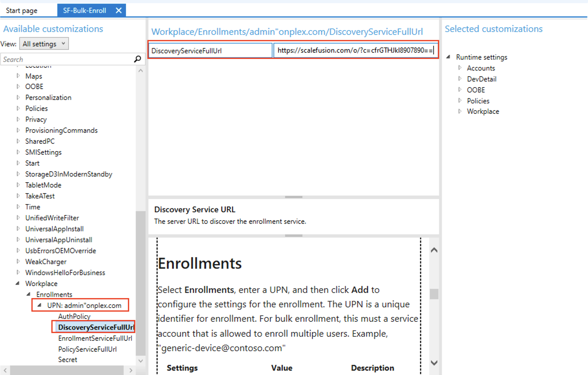Viewport: 588px width, 375px height.
Task: Expand the Time node
Action: (18, 207)
